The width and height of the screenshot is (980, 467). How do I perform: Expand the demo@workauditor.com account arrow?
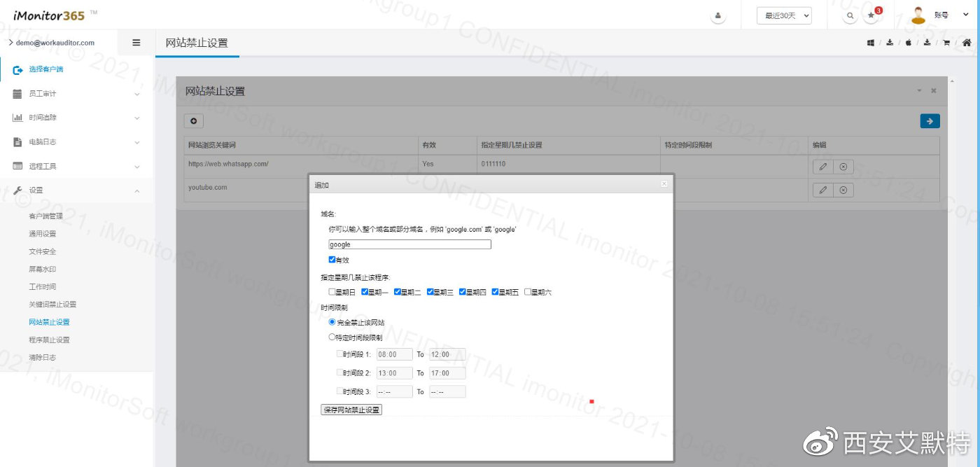(x=10, y=43)
